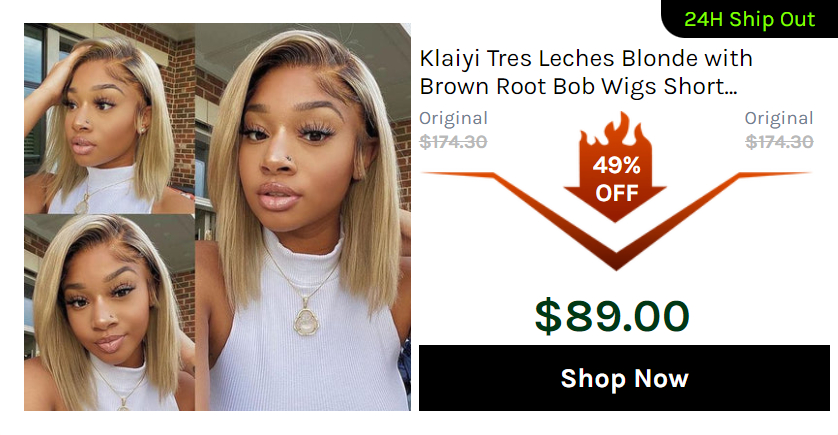
Task: Click the left struck-through $174.30 price
Action: [453, 142]
